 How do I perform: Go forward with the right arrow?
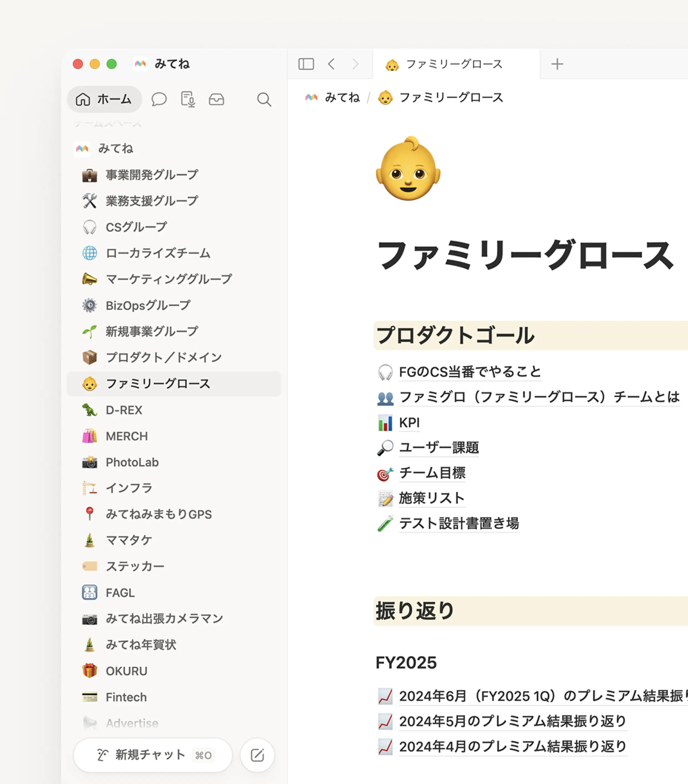pyautogui.click(x=356, y=64)
